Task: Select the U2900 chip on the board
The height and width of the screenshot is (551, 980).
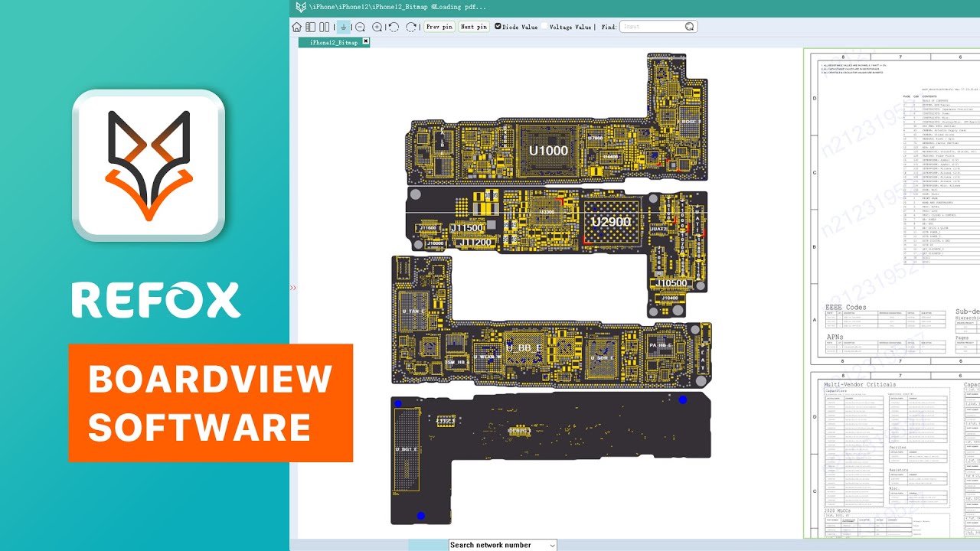Action: click(611, 222)
